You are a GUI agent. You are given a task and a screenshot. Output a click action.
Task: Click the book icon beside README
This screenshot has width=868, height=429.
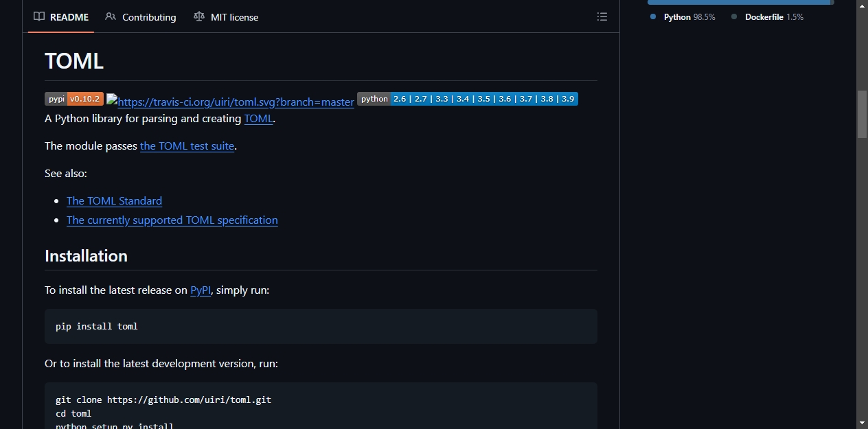(x=39, y=17)
